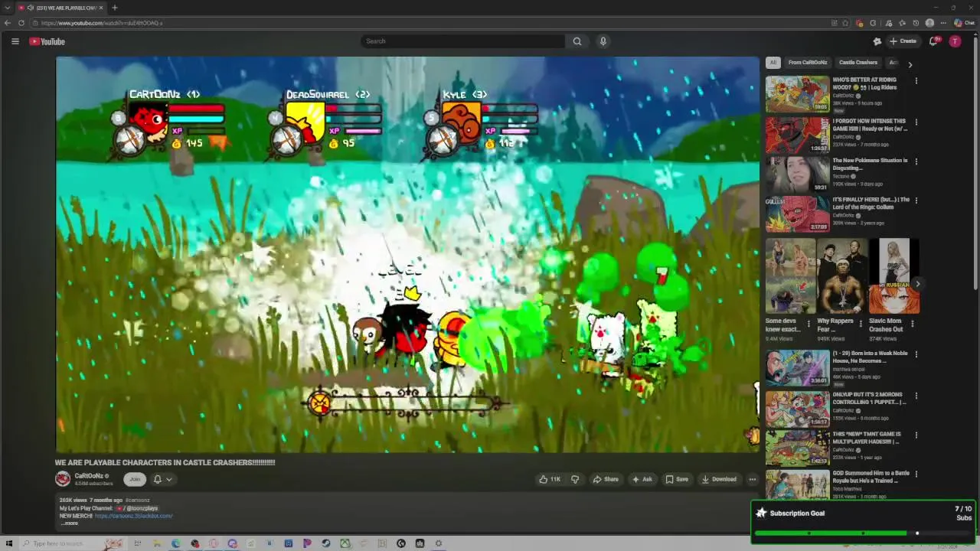Screen dimensions: 980x551
Task: Open OnlyUp But It's 2 Morons video
Action: point(798,409)
